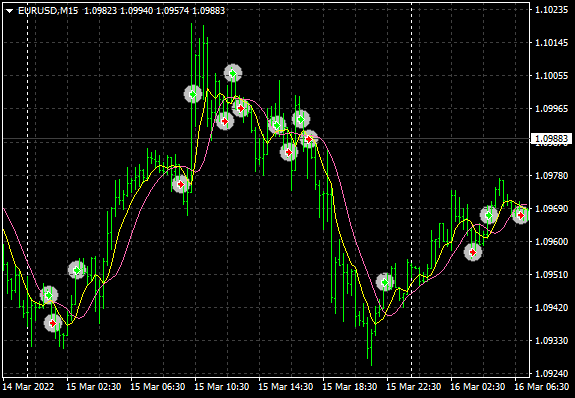Click the 1.10055 price scale label

coord(551,76)
